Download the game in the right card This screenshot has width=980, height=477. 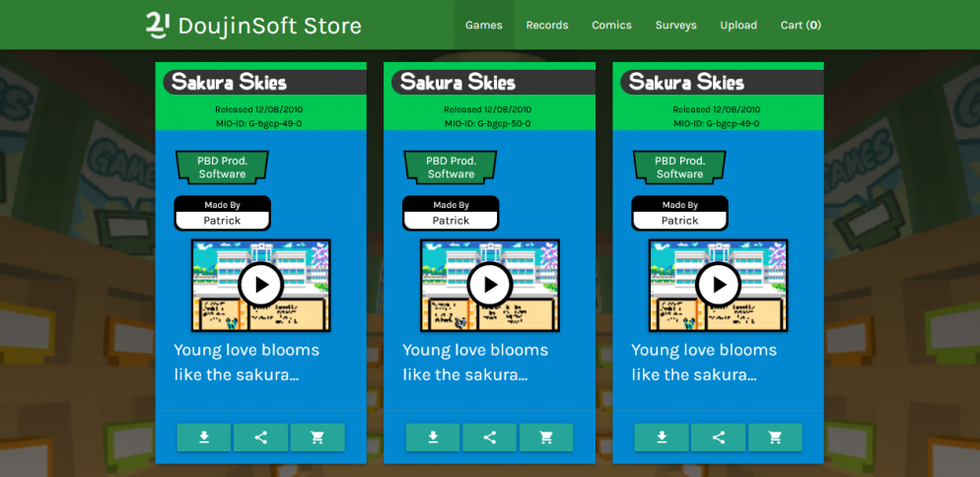click(662, 438)
